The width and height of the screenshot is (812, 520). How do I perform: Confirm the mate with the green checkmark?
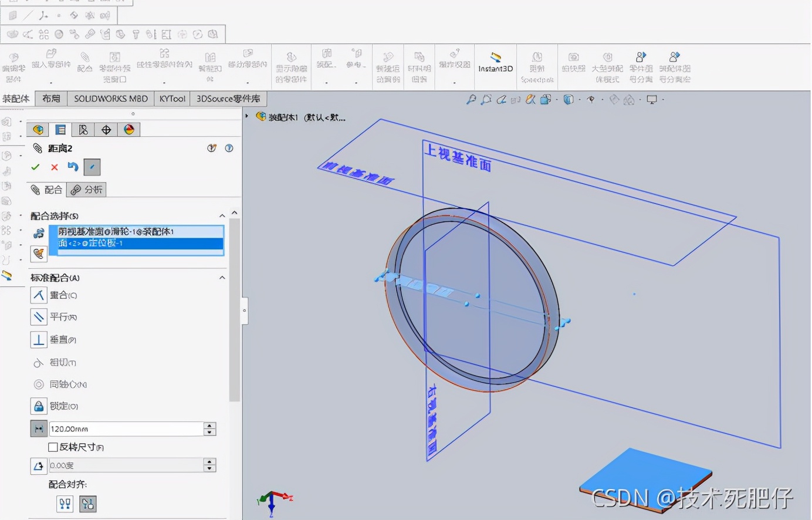click(x=35, y=167)
